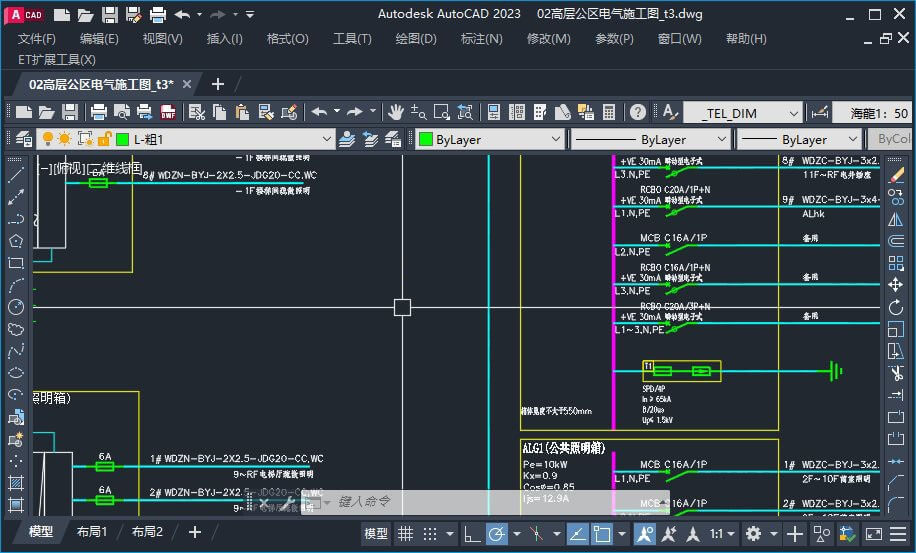This screenshot has height=553, width=916.
Task: Click the 模型 status bar button
Action: pos(375,534)
